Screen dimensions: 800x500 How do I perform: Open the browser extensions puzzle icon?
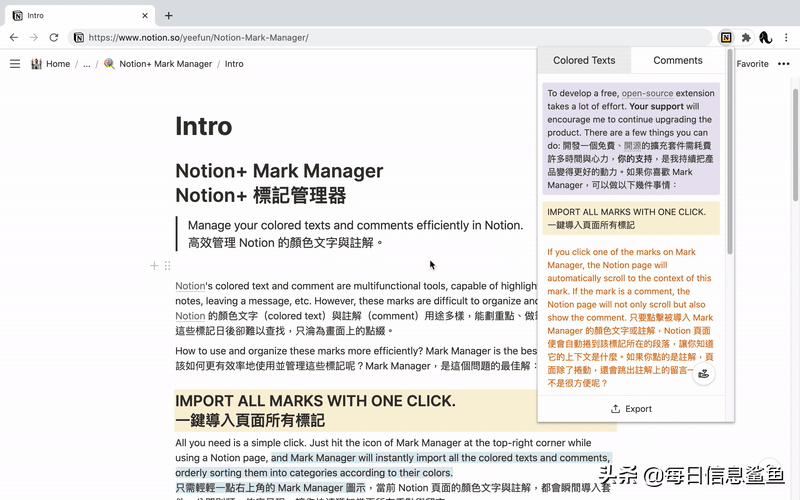pos(746,37)
